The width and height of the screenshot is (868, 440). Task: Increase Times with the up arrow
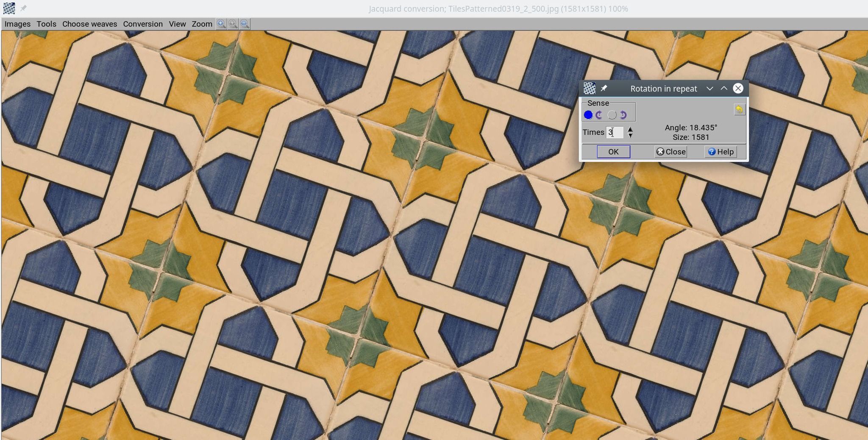[x=630, y=129]
